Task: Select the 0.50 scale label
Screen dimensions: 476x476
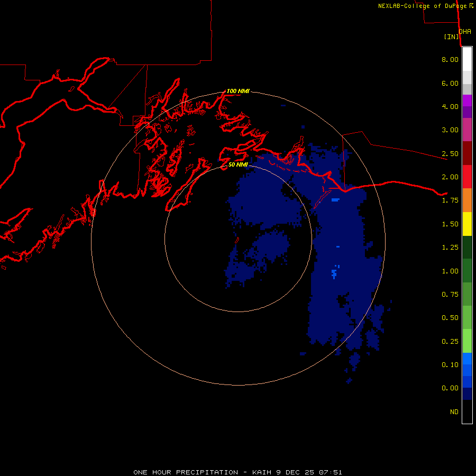Action: point(450,318)
